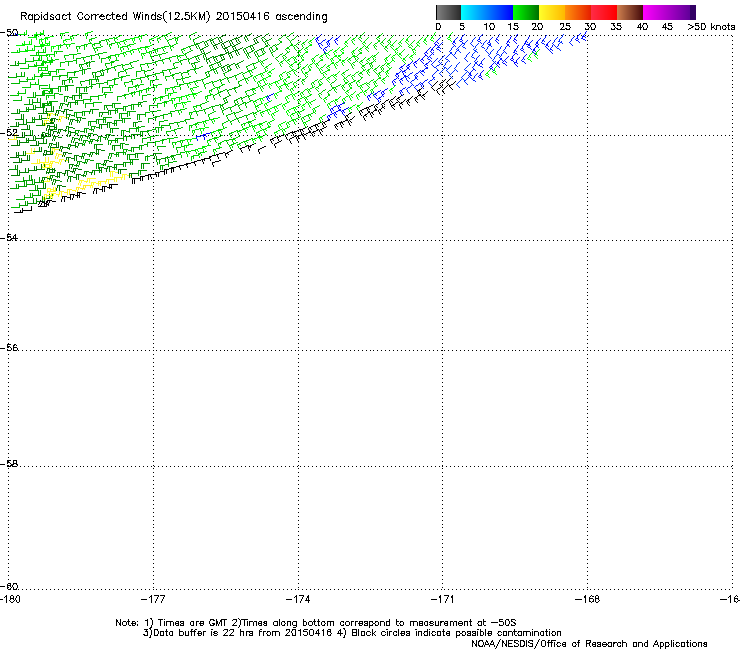Click the latitude label -50
This screenshot has height=650, width=740.
[x=9, y=33]
